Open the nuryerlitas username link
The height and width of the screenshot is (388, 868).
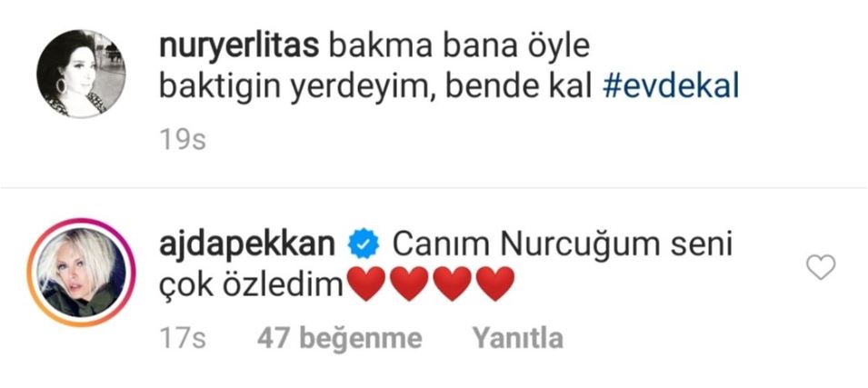(239, 48)
